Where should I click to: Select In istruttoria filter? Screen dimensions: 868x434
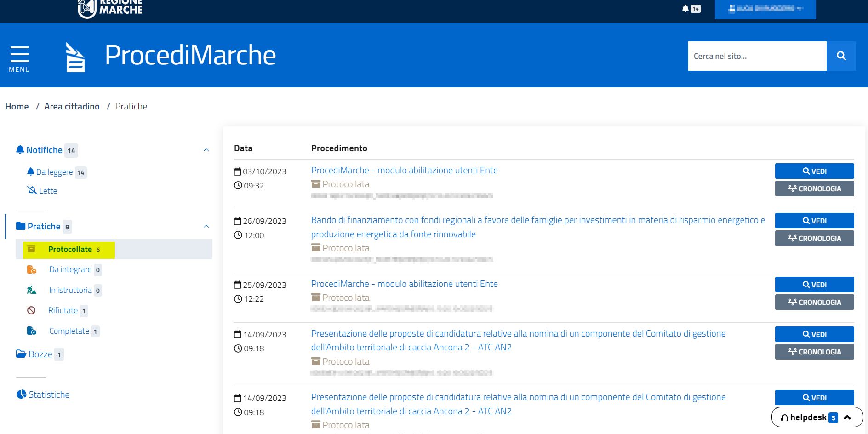pyautogui.click(x=70, y=290)
